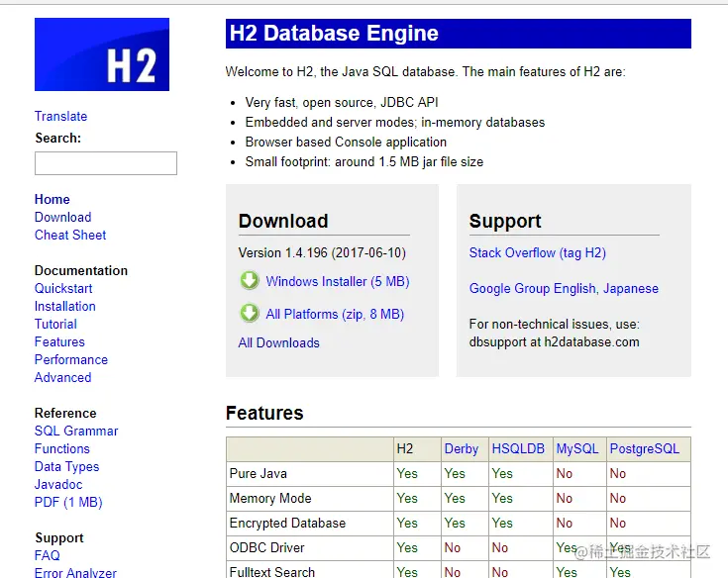Screen dimensions: 728x578
Task: Click the Reference heading in the sidebar
Action: (65, 413)
